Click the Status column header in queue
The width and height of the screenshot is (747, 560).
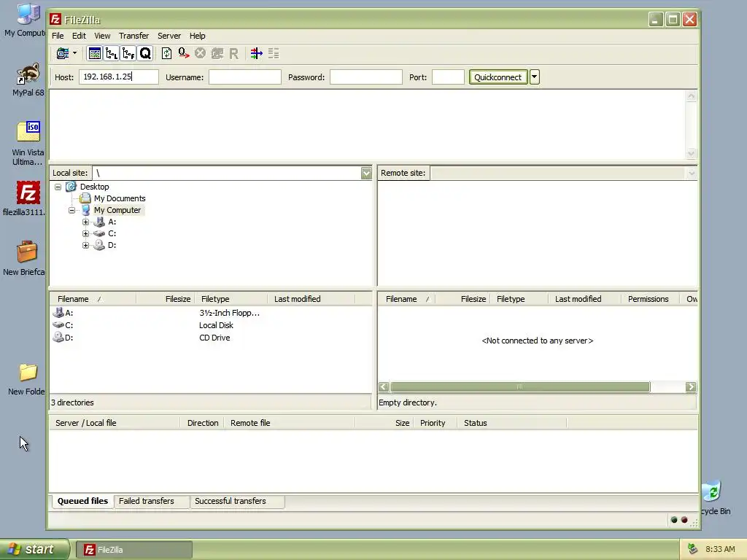click(511, 423)
